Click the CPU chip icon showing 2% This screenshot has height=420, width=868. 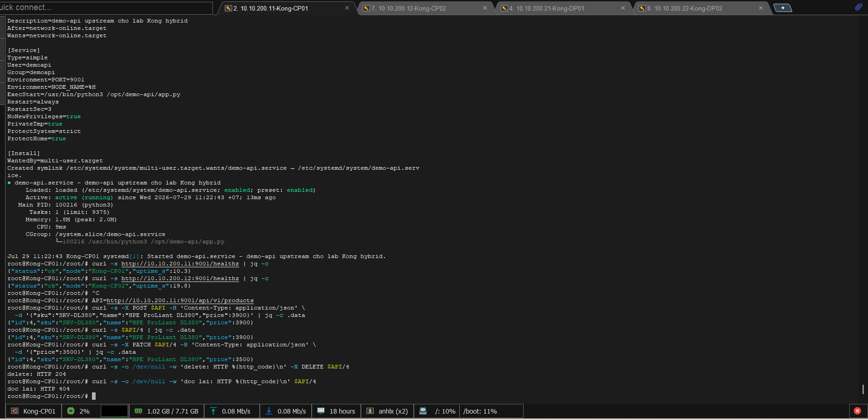pos(71,411)
